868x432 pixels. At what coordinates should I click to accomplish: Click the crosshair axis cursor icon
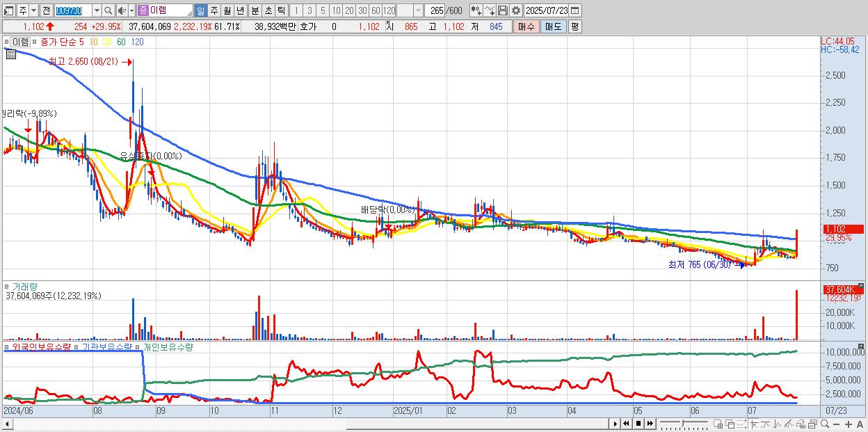point(755,424)
